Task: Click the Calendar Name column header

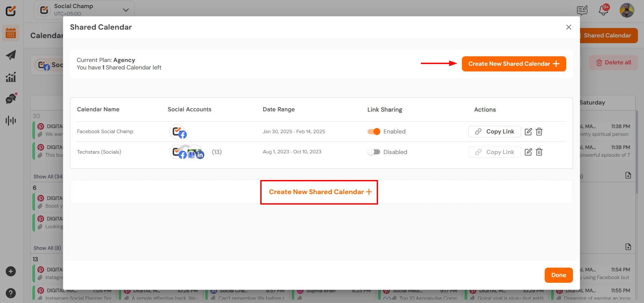Action: [x=98, y=109]
